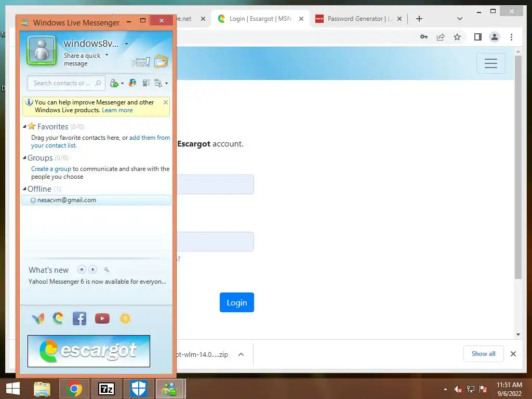Image resolution: width=532 pixels, height=399 pixels.
Task: Show previous What's new item
Action: click(82, 270)
